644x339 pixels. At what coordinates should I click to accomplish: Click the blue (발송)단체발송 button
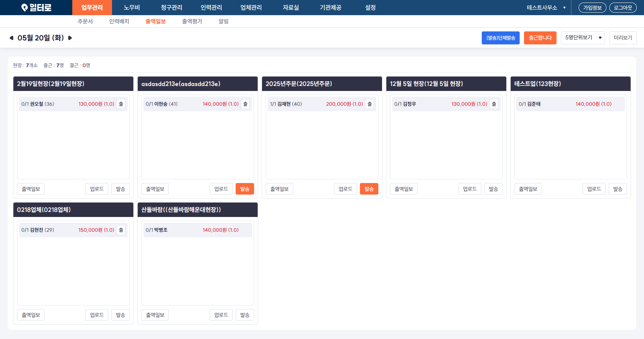click(501, 38)
